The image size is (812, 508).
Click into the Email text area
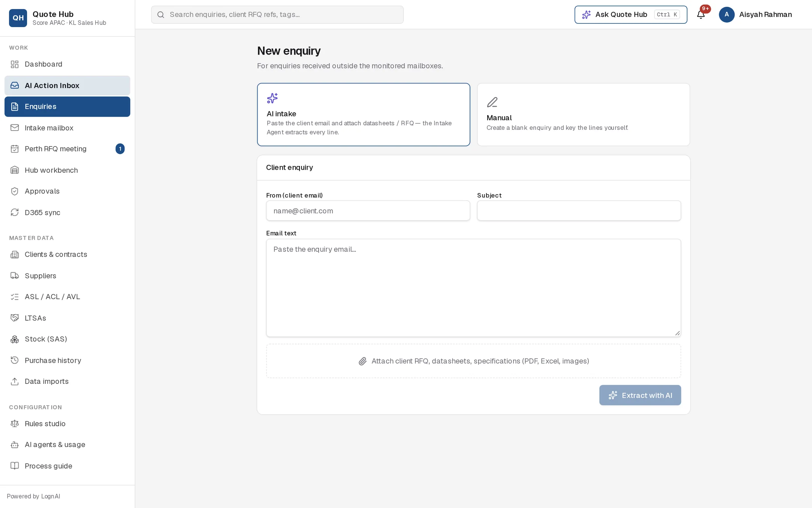pos(473,288)
